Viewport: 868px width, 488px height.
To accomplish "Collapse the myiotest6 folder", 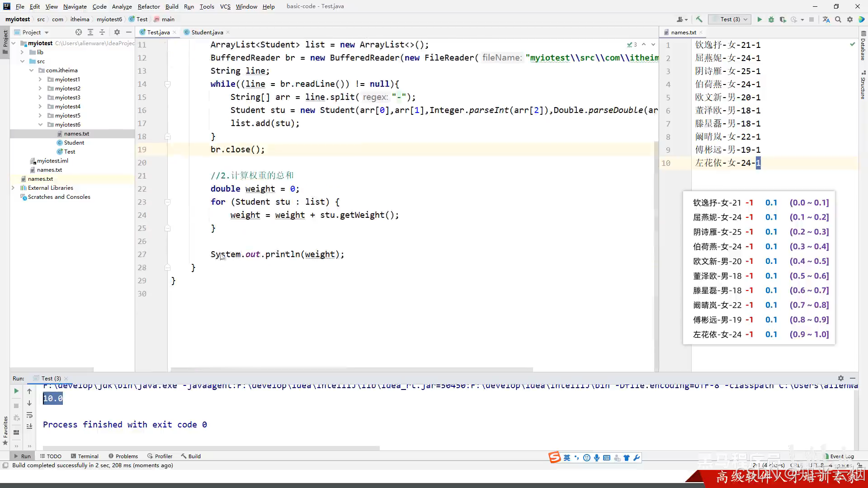I will click(x=40, y=125).
